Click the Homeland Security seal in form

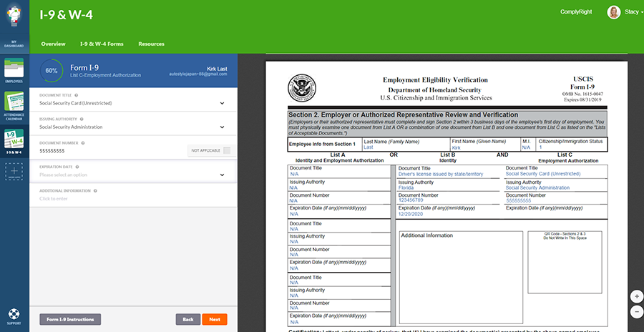tap(302, 88)
